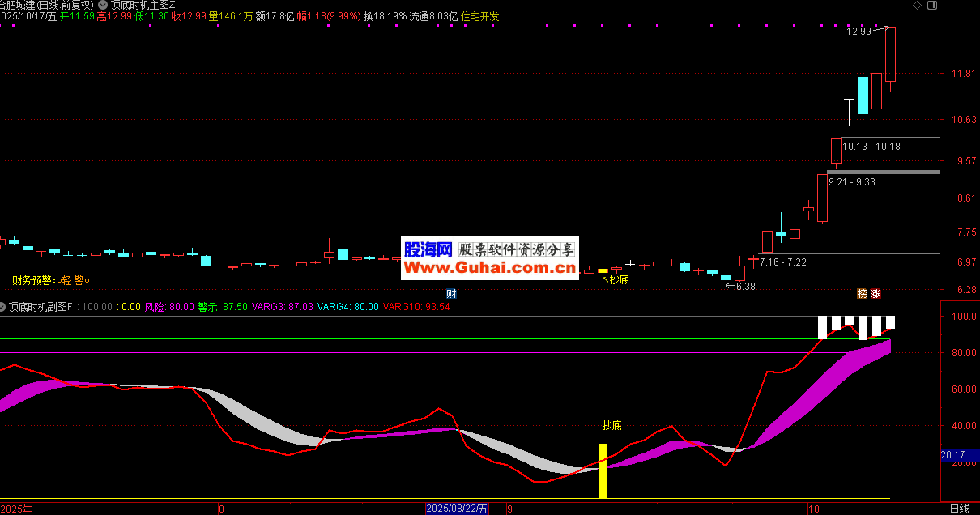Click the yellow 抄底 candle on main chart
The image size is (980, 515).
tap(603, 270)
